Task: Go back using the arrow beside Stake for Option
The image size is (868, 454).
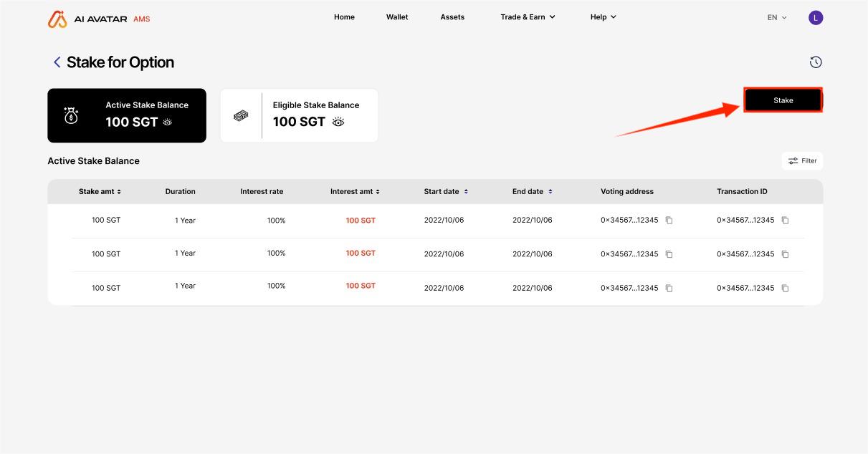Action: (x=57, y=62)
